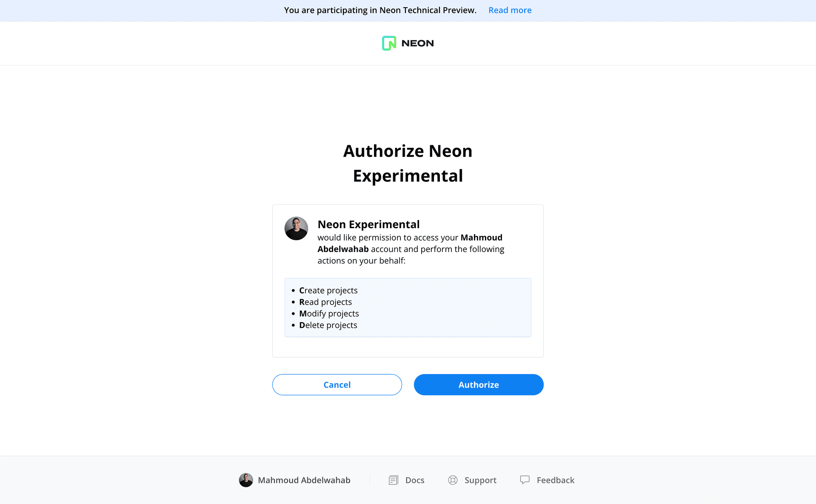Click the Mahmoud Abdelwahab footer link
816x504 pixels.
[295, 480]
